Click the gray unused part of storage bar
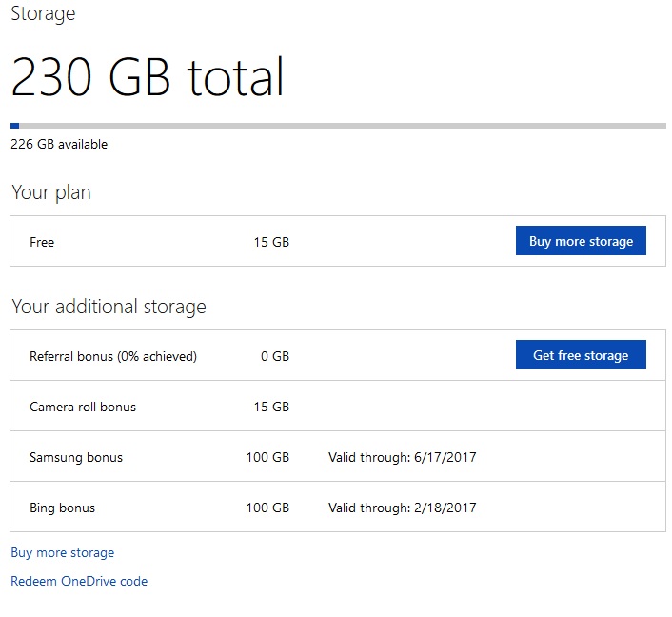This screenshot has height=617, width=672. coord(343,126)
